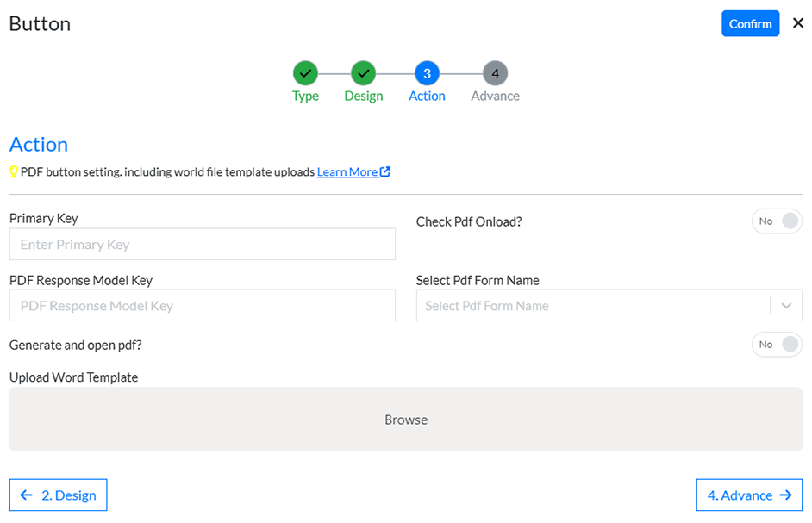This screenshot has width=812, height=523.
Task: Click the left arrow icon on Design button
Action: pyautogui.click(x=27, y=495)
